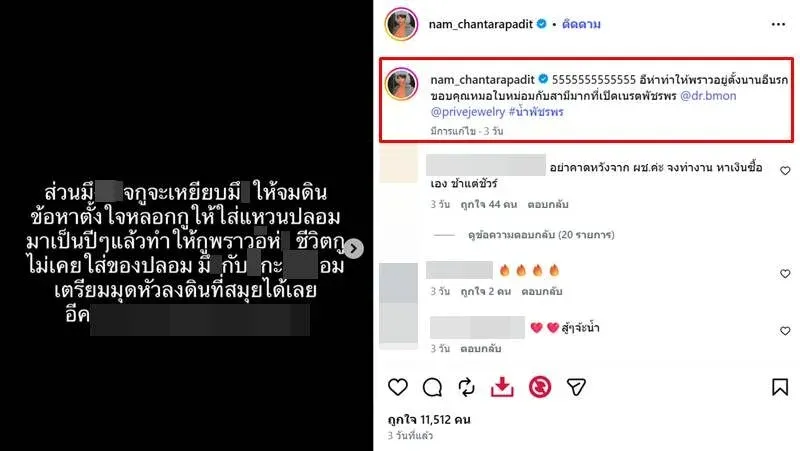Open the @privejewelry mention
Image resolution: width=800 pixels, height=451 pixels.
[x=468, y=112]
